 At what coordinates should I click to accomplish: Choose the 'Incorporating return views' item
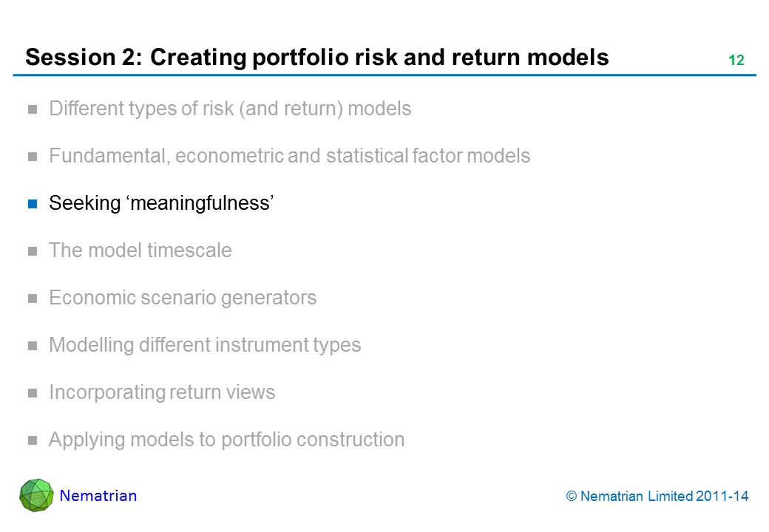point(162,392)
